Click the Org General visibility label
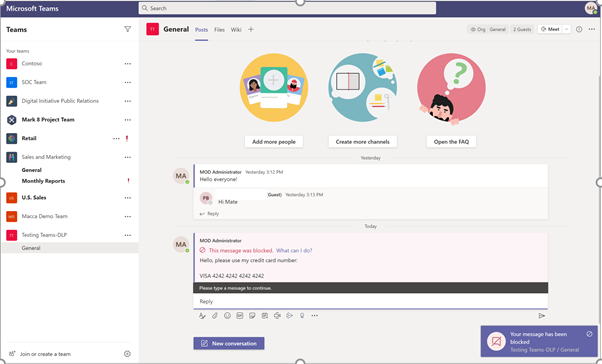Viewport: 602px width, 364px height. [x=488, y=29]
